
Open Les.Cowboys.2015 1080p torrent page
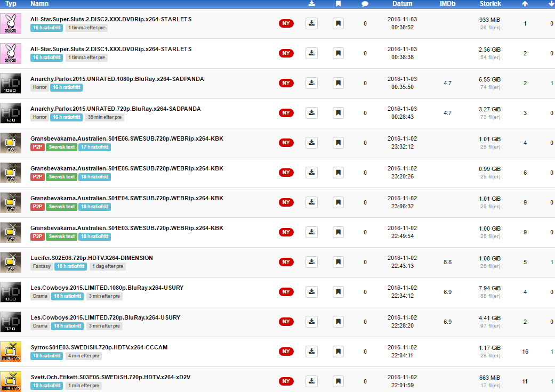pos(107,288)
